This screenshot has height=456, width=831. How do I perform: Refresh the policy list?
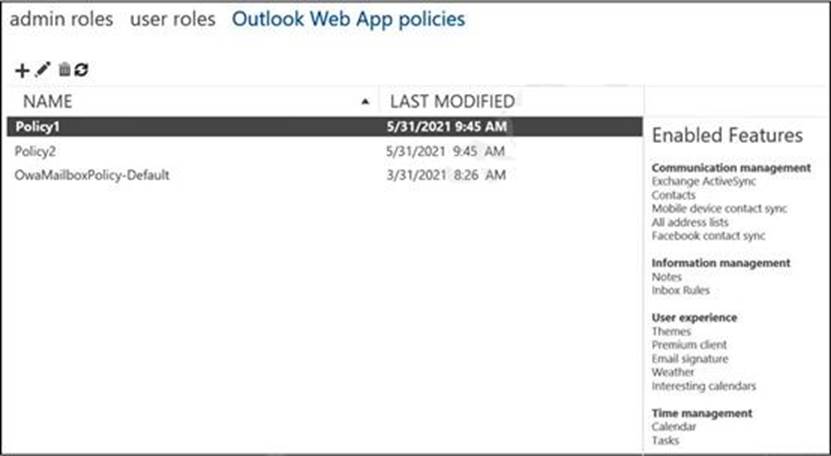point(81,69)
